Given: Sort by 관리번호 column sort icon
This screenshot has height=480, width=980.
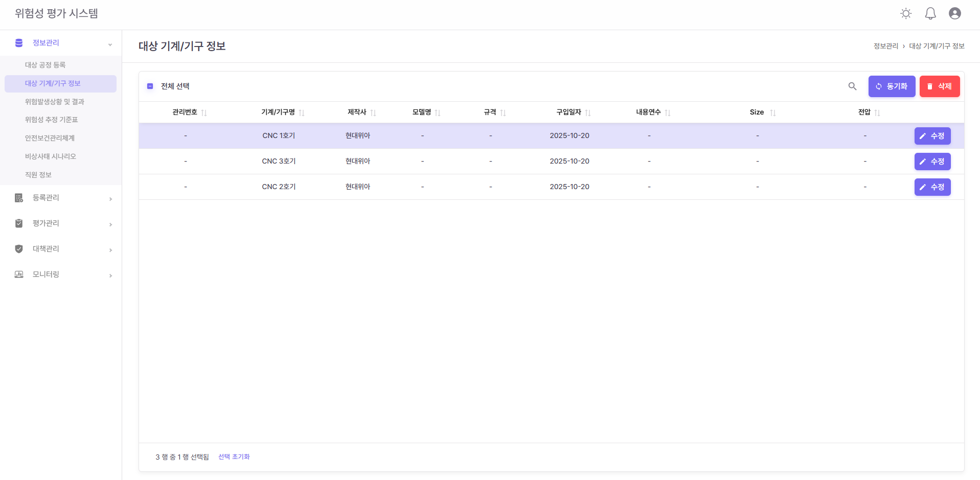Looking at the screenshot, I should (204, 113).
